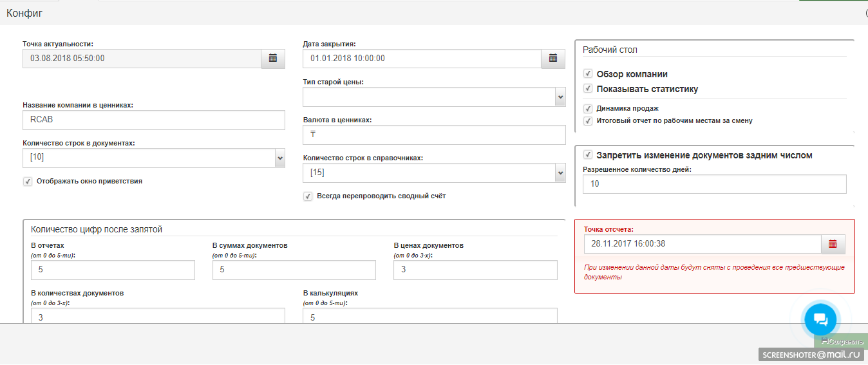The height and width of the screenshot is (365, 868).
Task: Open red calendar for Точка отсчета
Action: tap(833, 244)
